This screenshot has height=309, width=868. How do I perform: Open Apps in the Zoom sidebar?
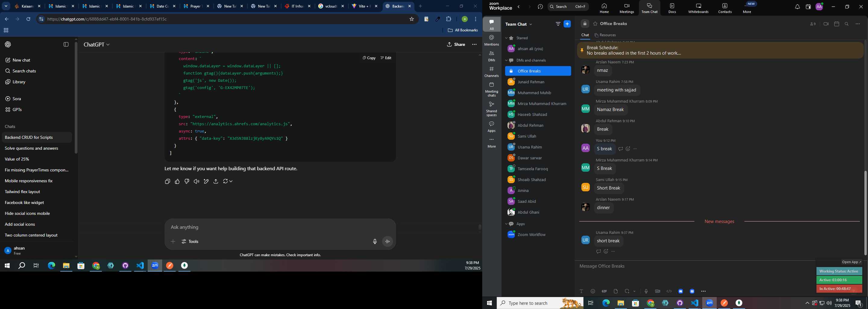pyautogui.click(x=492, y=127)
